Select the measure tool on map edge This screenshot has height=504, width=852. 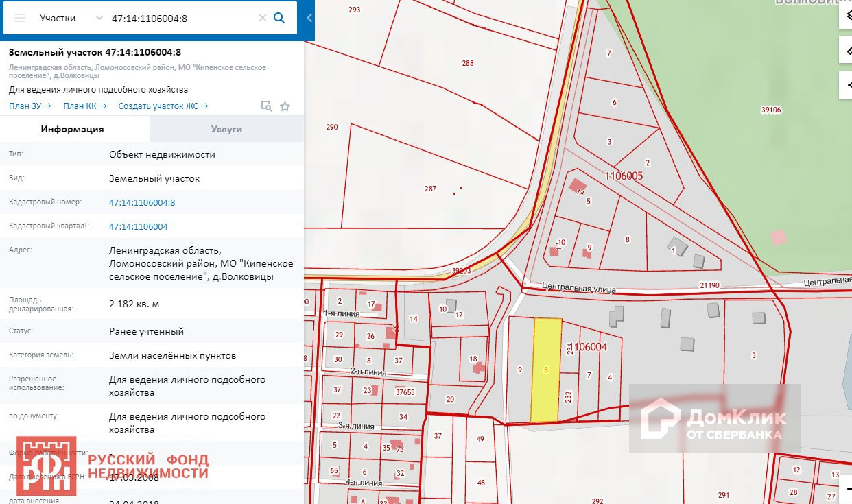click(845, 49)
